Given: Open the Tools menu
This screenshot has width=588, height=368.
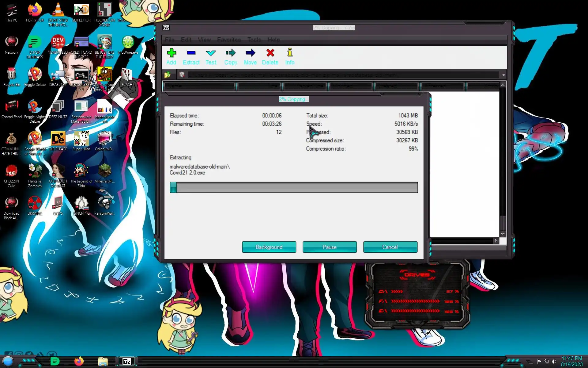Looking at the screenshot, I should point(254,40).
